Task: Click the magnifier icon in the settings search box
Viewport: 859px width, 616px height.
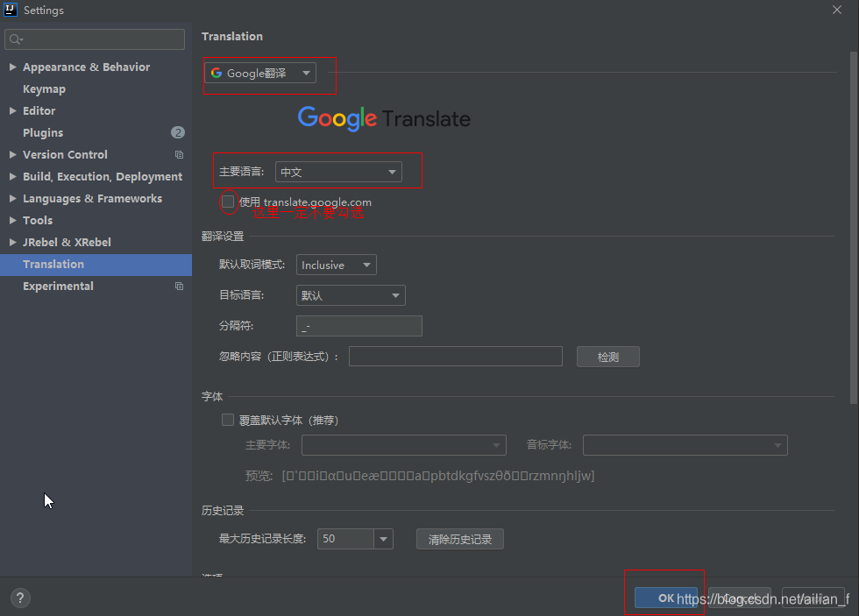Action: pos(13,39)
